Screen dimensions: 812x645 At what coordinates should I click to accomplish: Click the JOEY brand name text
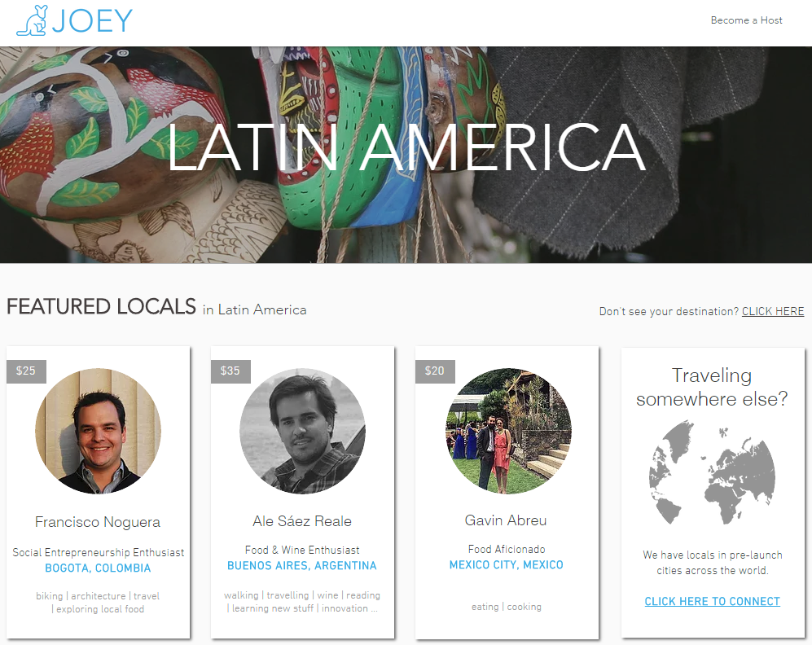click(92, 21)
